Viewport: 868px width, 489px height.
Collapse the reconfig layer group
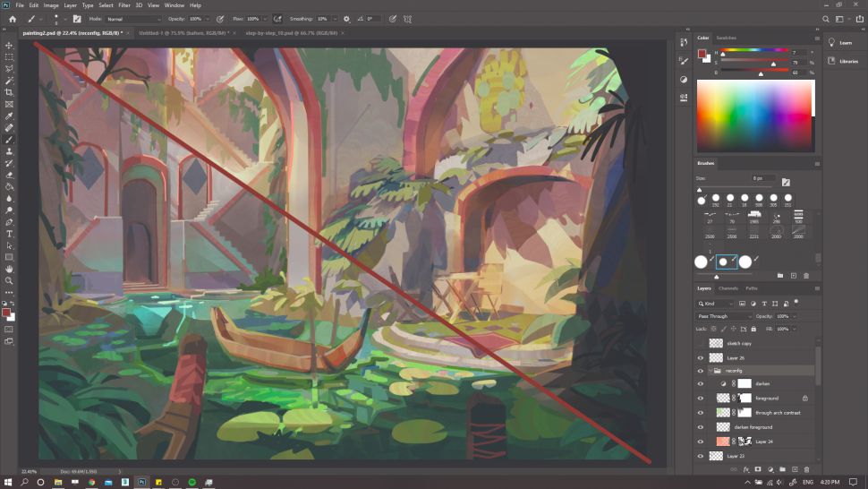(710, 370)
